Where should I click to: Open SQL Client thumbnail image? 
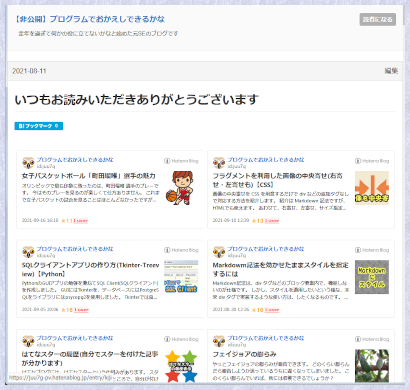181,277
